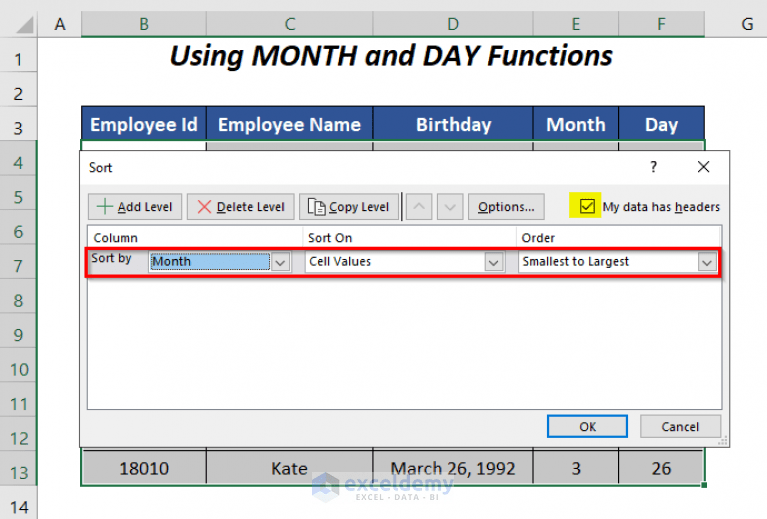This screenshot has height=519, width=767.
Task: Select column D header
Action: pos(453,24)
